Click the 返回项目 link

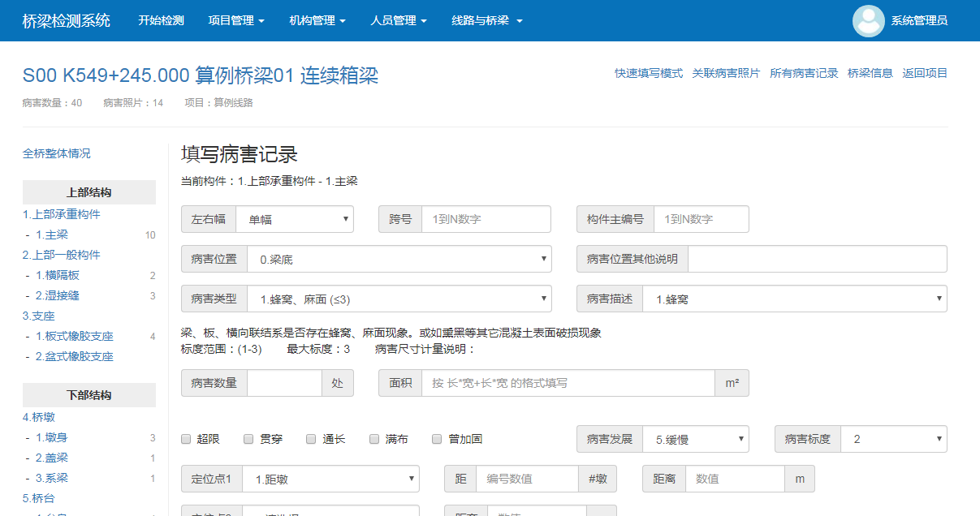tap(925, 73)
